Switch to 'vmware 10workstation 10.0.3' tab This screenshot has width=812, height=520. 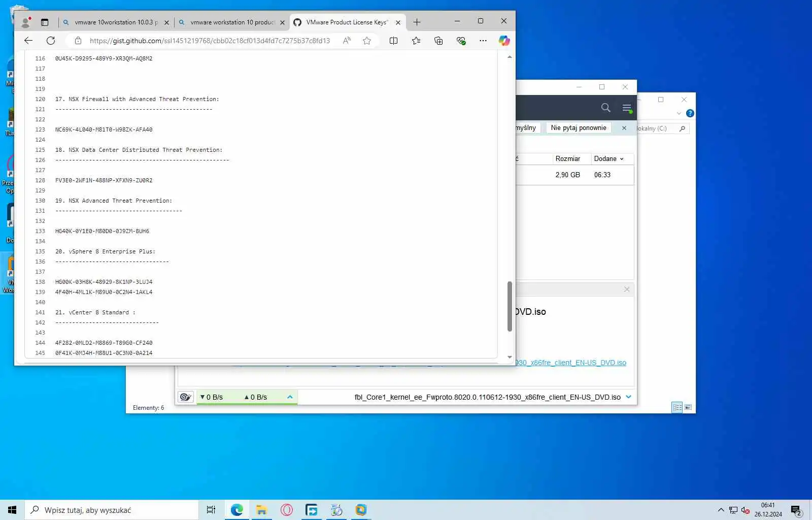(116, 22)
